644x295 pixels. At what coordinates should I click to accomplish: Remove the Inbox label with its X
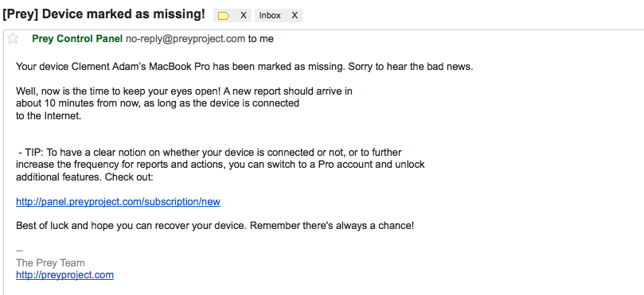click(x=295, y=16)
